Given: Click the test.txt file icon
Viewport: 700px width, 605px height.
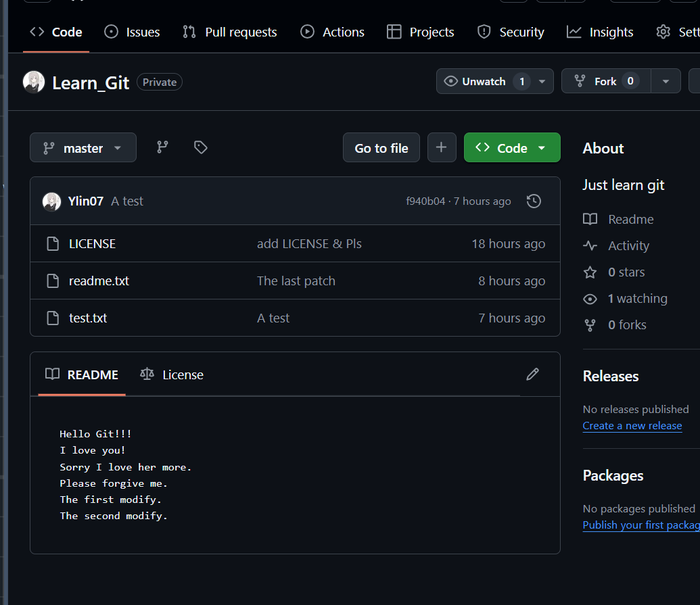Looking at the screenshot, I should click(x=53, y=318).
